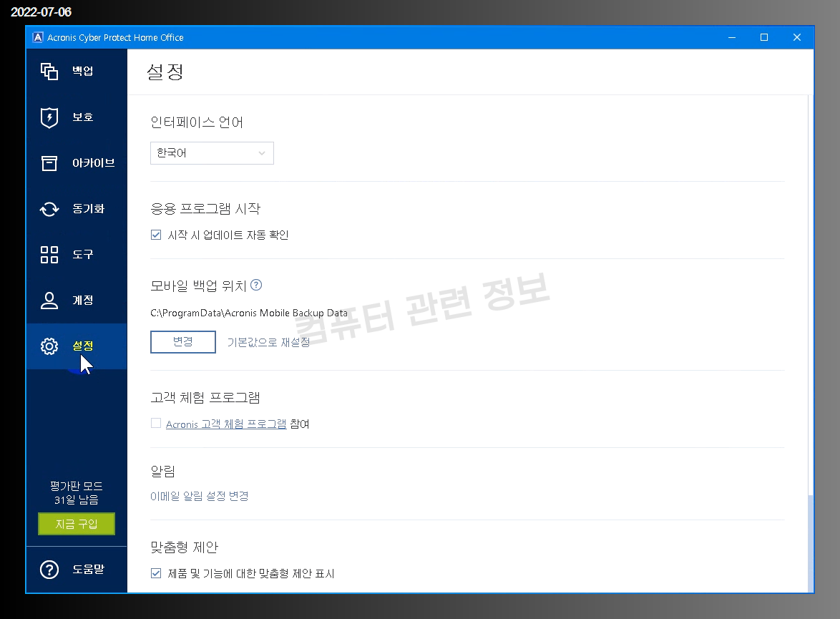This screenshot has height=619, width=840.
Task: Click the settings page vertical scrollbar thumb
Action: click(811, 543)
